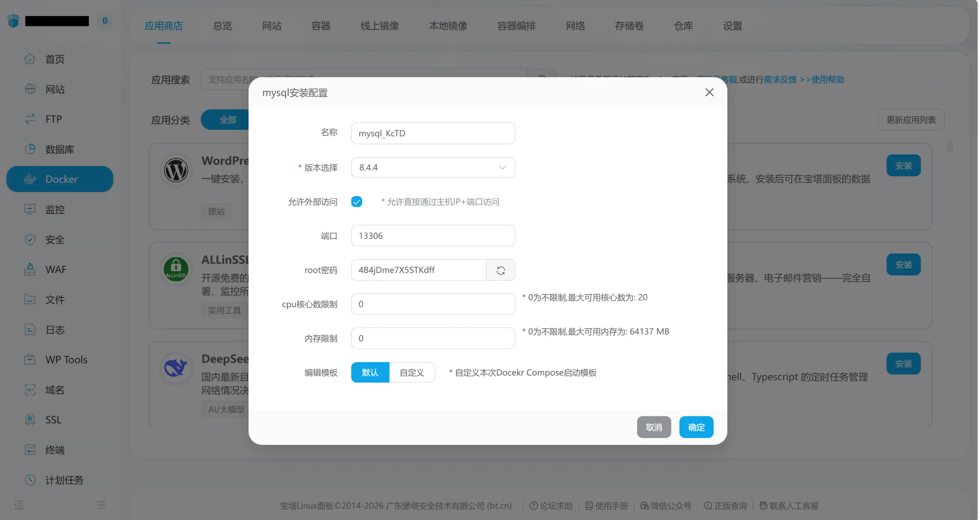Viewport: 980px width, 520px height.
Task: Open the >>使用帮助 link
Action: click(x=822, y=80)
